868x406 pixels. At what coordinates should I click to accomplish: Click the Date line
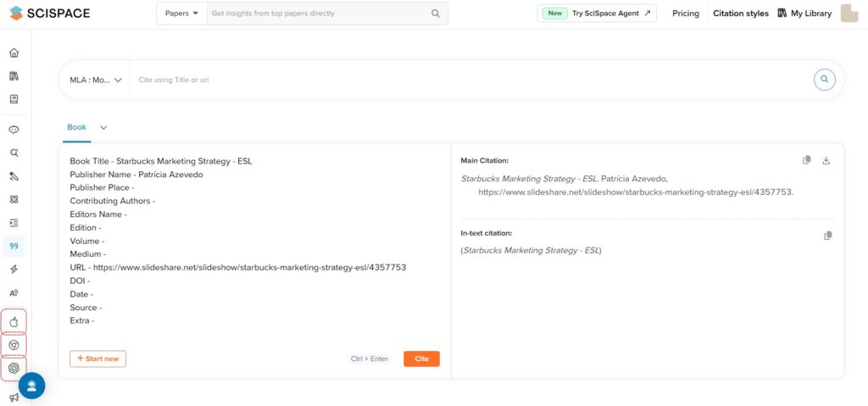click(x=81, y=294)
